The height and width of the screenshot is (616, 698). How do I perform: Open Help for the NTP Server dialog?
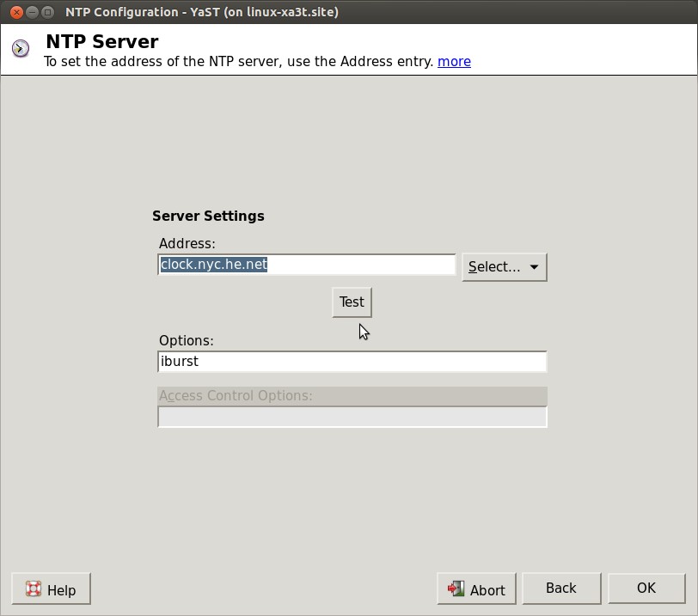tap(51, 590)
